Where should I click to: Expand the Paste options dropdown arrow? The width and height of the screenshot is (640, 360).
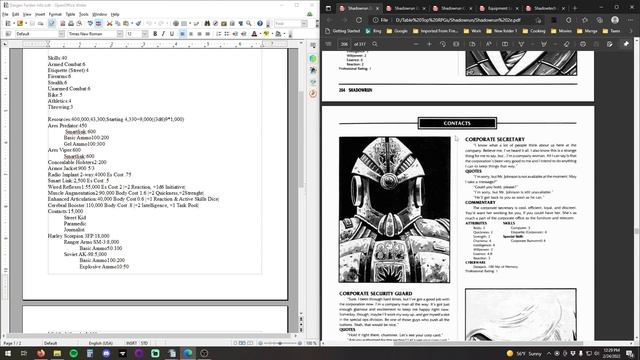point(131,24)
